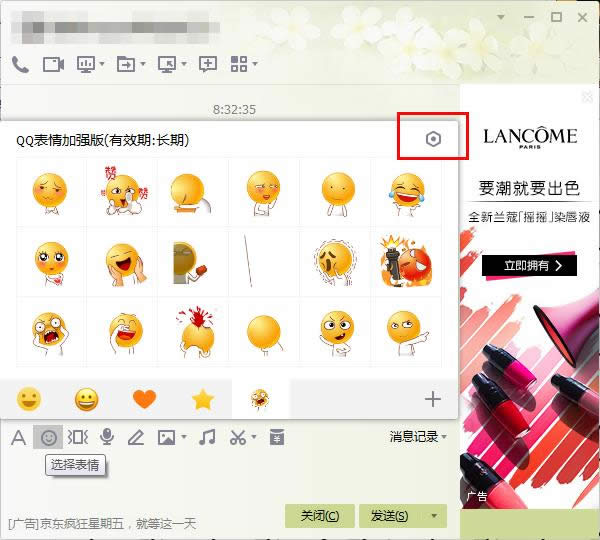Start a voice call
The image size is (600, 540).
(x=20, y=64)
